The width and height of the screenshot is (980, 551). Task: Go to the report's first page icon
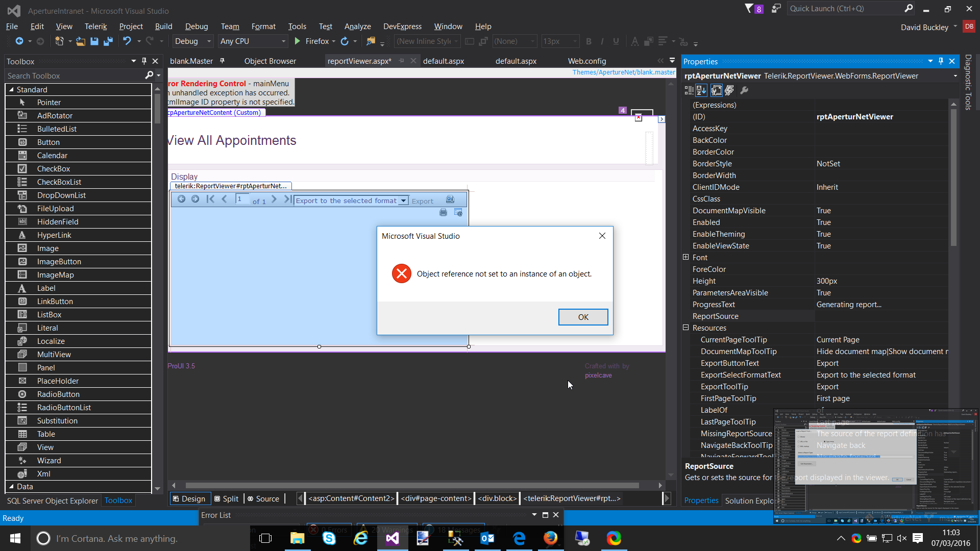point(210,199)
